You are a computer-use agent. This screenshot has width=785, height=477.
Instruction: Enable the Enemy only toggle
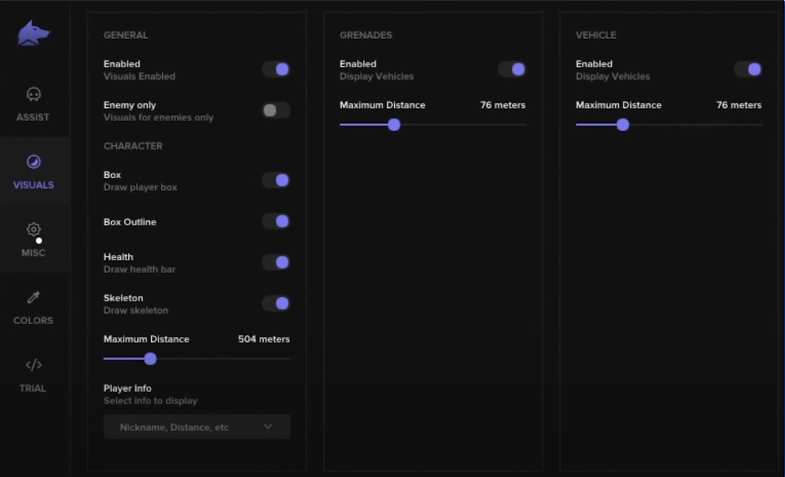click(x=276, y=111)
